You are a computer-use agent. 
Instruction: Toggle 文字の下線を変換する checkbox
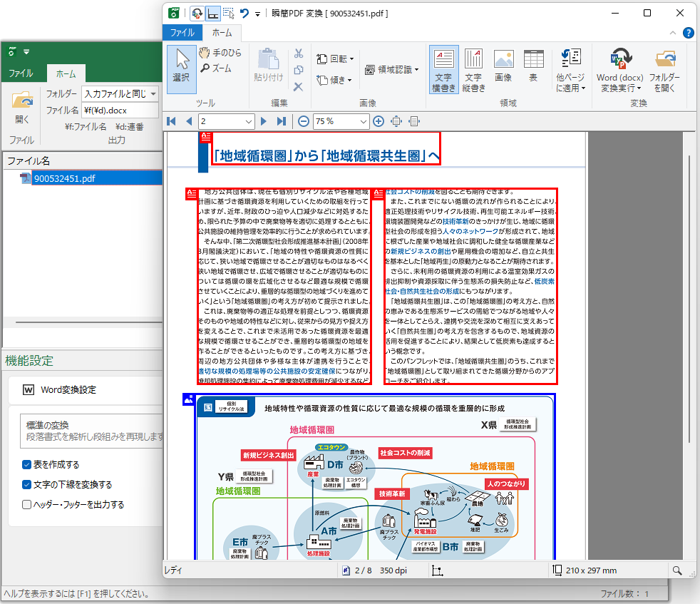tap(27, 485)
